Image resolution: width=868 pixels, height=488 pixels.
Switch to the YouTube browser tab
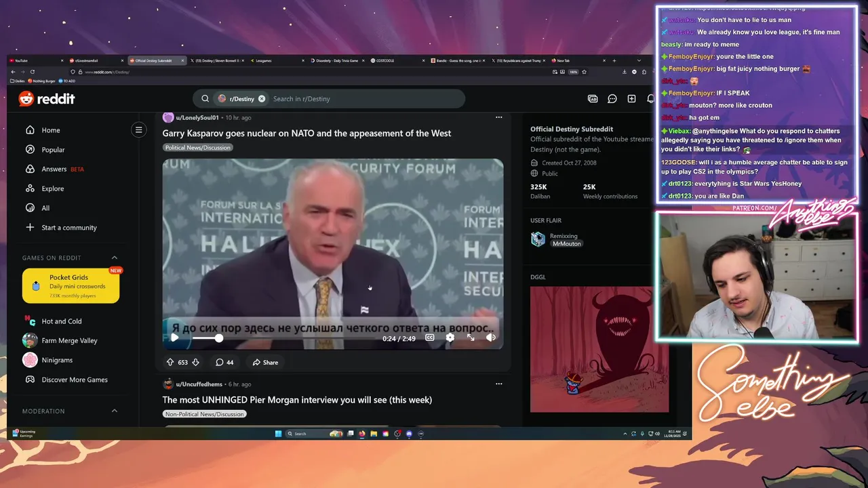tap(37, 60)
